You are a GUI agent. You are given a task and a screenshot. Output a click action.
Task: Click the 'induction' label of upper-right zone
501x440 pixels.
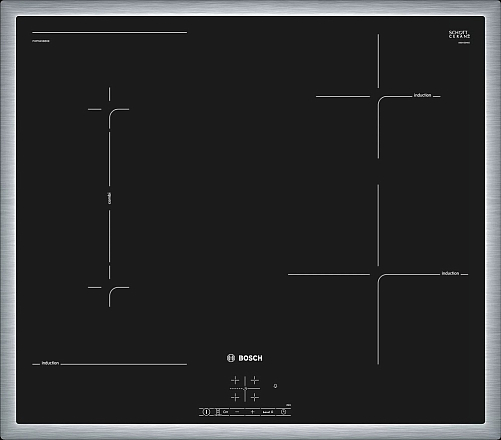pos(422,95)
